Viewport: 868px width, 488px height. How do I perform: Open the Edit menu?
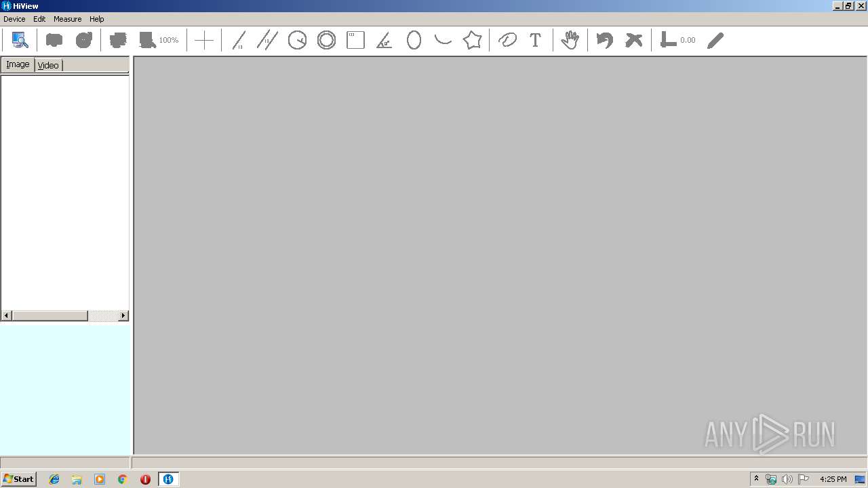[39, 19]
